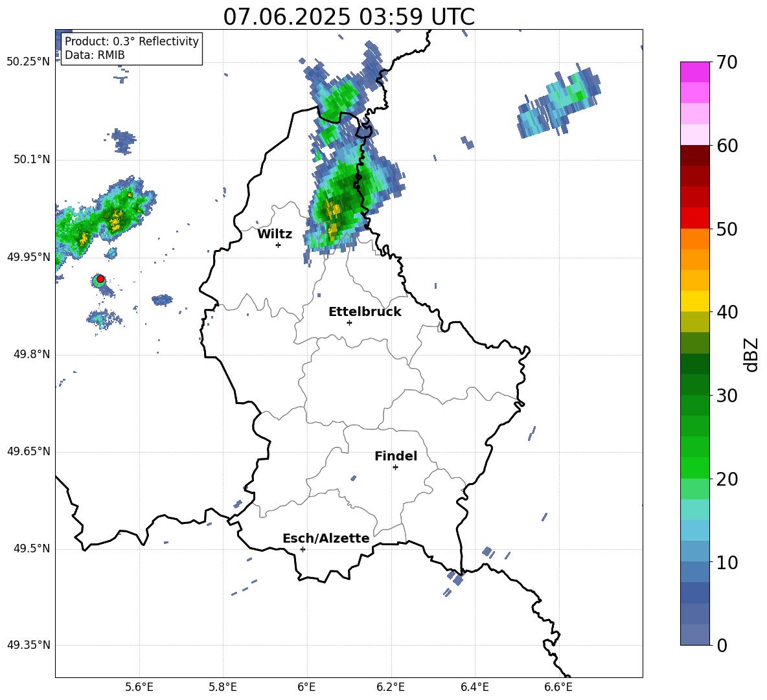Click the 10 dBZ colorbar tick label
Image resolution: width=767 pixels, height=700 pixels.
(x=727, y=562)
